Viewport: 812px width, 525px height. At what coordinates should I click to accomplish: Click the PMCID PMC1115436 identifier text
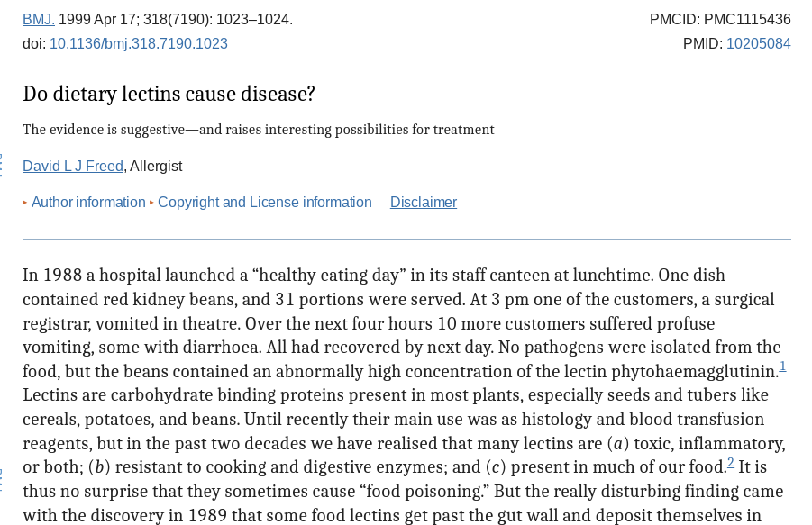719,20
